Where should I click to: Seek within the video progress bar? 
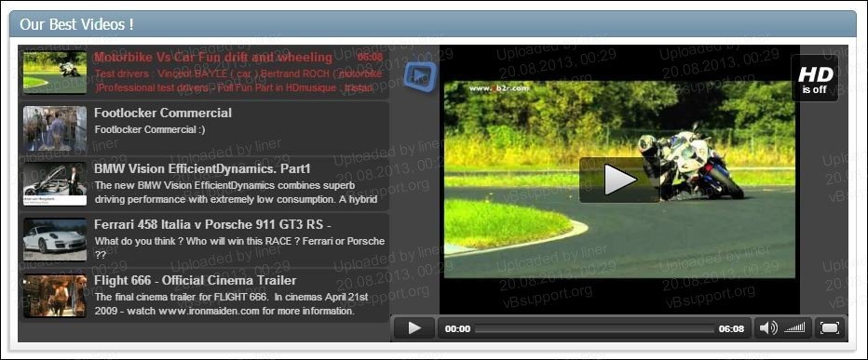click(594, 328)
